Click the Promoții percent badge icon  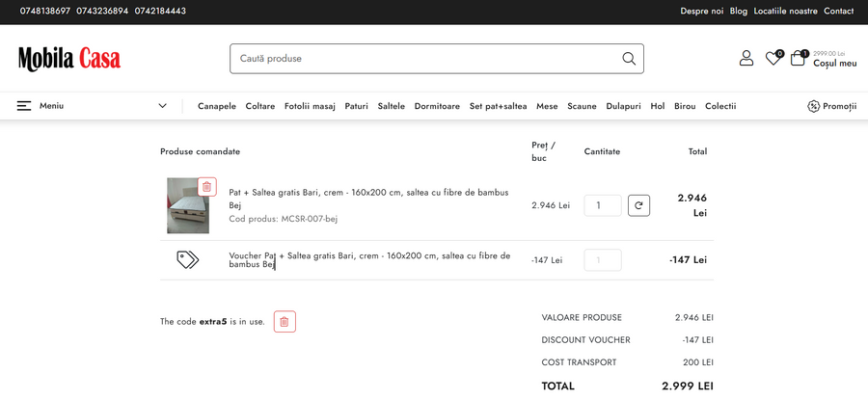coord(813,106)
